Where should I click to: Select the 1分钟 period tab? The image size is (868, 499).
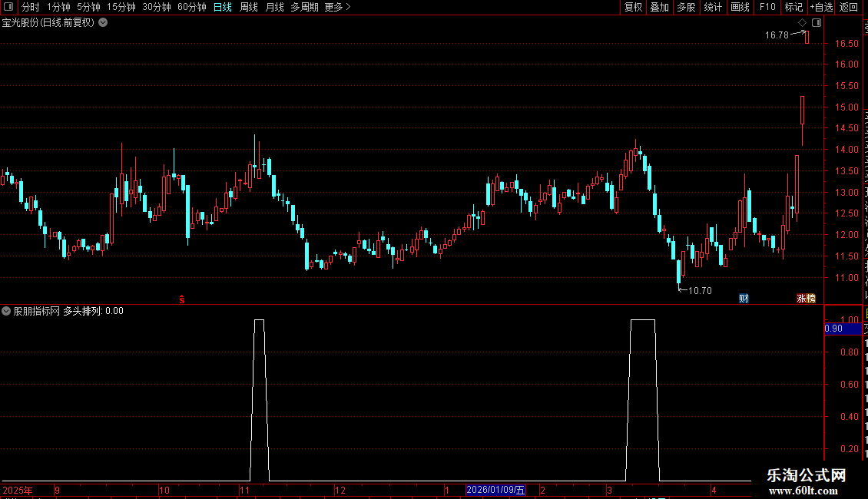58,7
